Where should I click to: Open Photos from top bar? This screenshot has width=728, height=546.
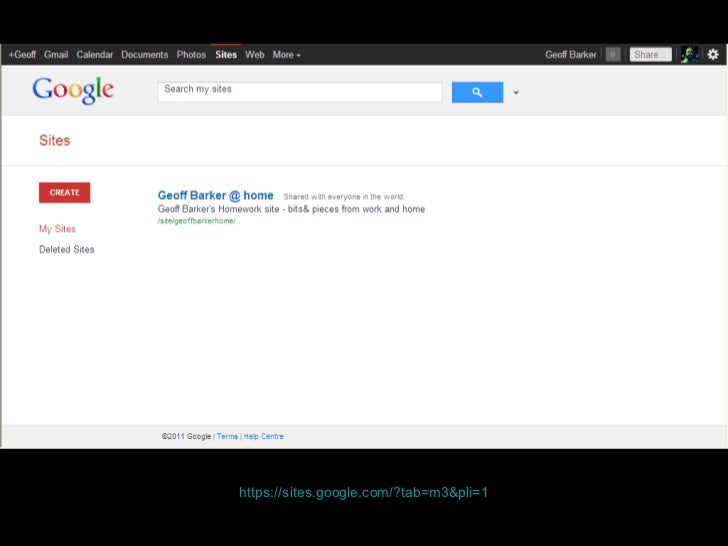pos(191,55)
